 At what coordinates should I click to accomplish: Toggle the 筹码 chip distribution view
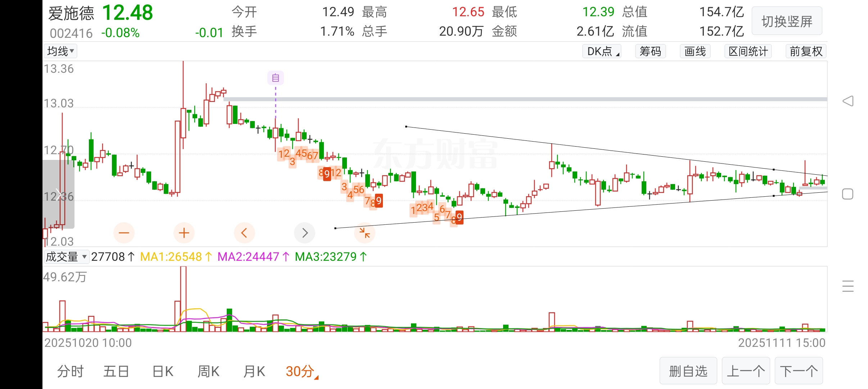(650, 52)
